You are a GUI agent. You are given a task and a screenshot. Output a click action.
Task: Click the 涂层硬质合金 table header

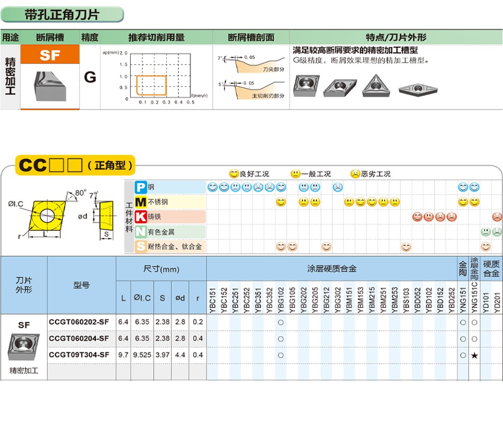[332, 268]
